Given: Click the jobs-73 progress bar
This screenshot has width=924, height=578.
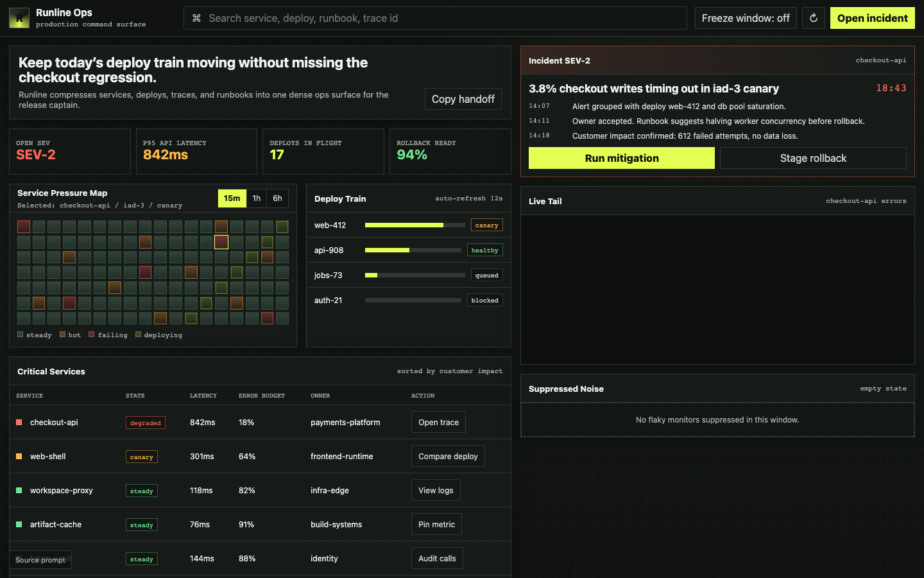Looking at the screenshot, I should 415,276.
